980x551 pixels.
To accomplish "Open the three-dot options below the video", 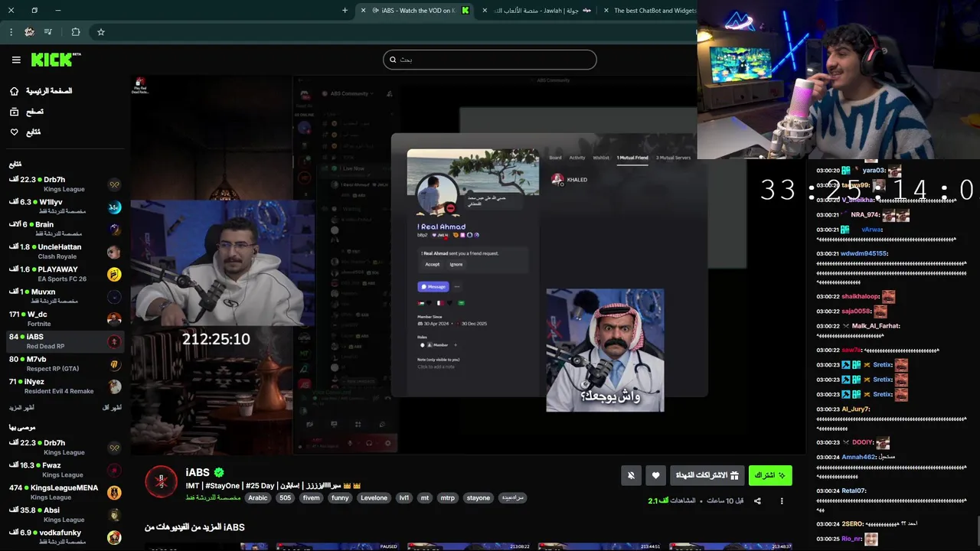I will (782, 501).
